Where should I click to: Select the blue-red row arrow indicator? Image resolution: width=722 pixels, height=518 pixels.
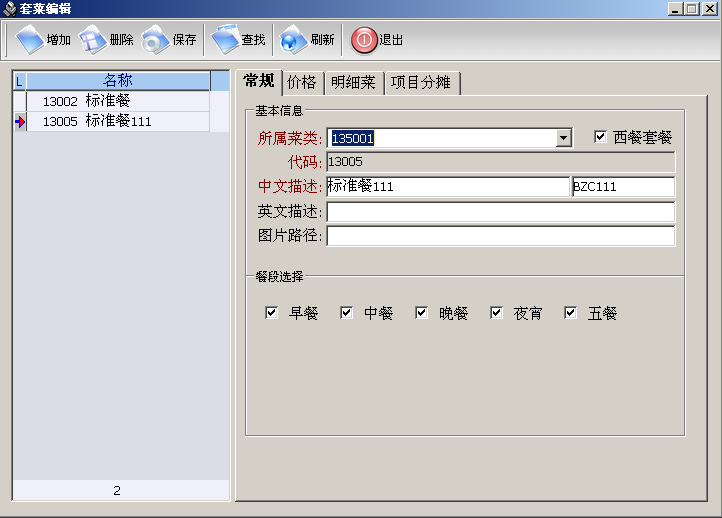click(20, 122)
